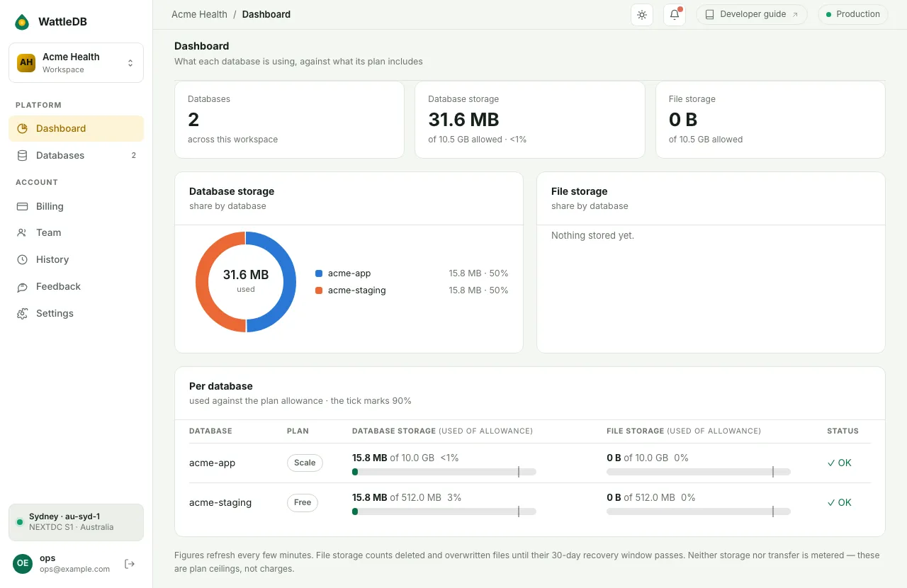Click the Databases count badge in sidebar

tap(133, 155)
